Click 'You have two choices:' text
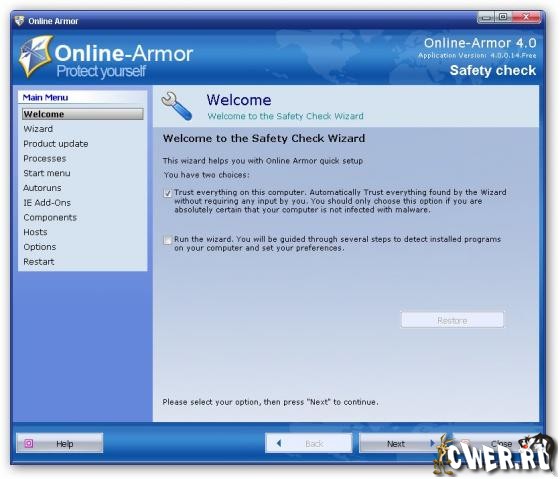Screen dimensions: 560x479 pyautogui.click(x=207, y=175)
